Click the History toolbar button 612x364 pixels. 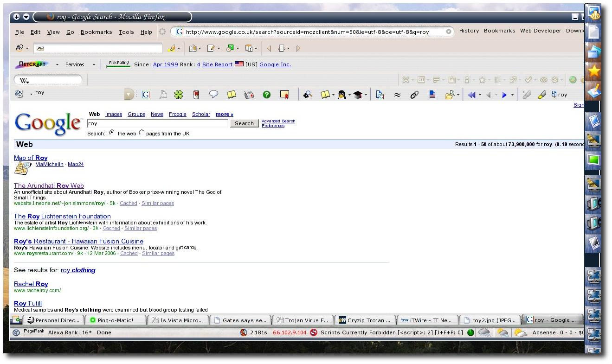point(469,31)
